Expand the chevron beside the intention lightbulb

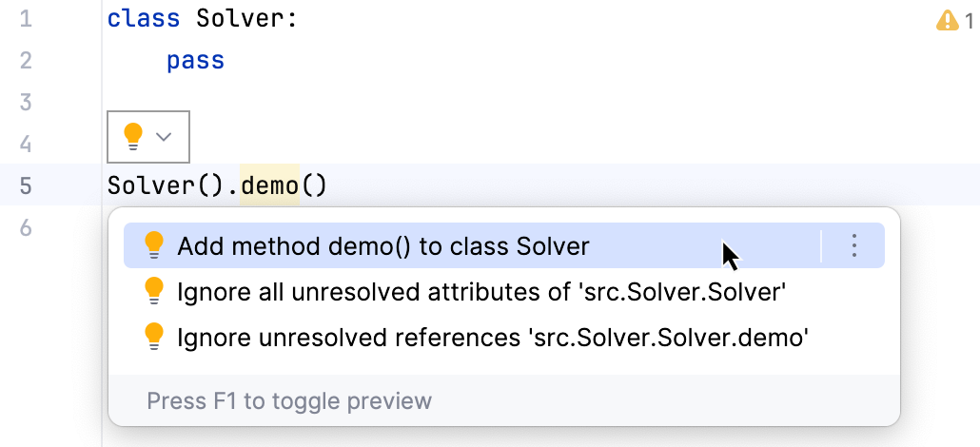tap(164, 137)
